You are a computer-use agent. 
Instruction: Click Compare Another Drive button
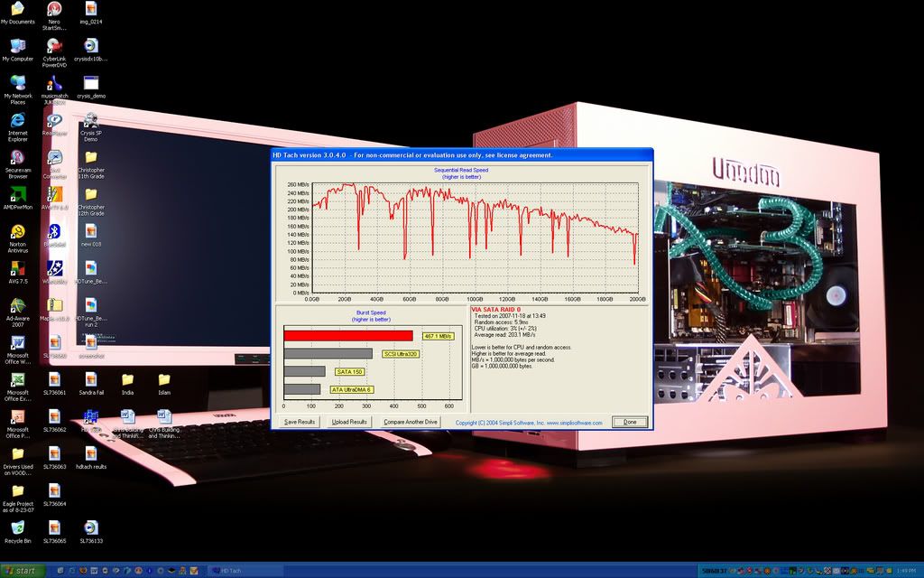411,422
